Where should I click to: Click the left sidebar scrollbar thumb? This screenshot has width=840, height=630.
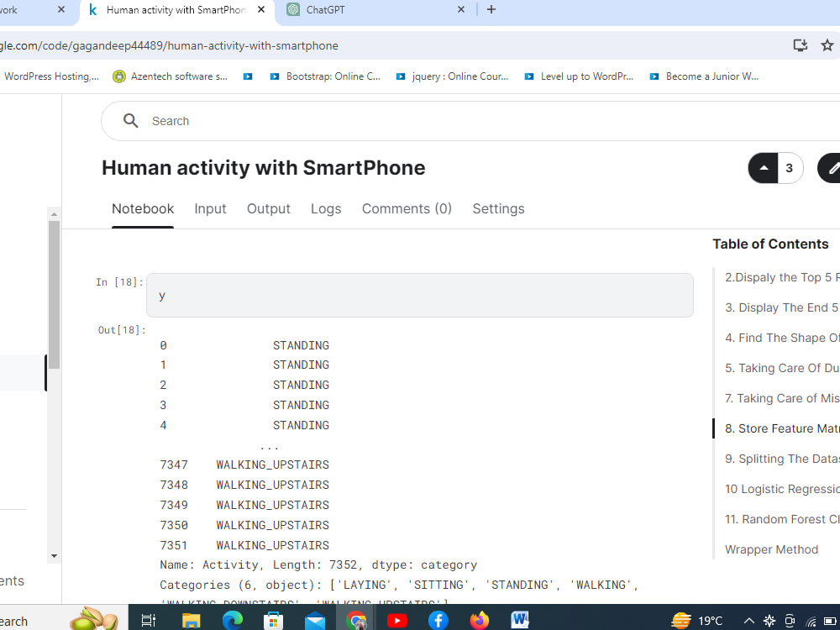tap(54, 295)
